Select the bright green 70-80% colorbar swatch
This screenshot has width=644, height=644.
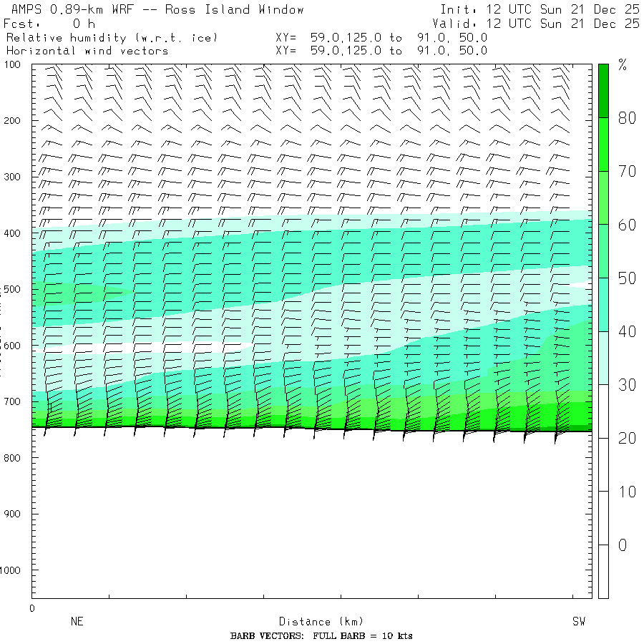point(603,145)
